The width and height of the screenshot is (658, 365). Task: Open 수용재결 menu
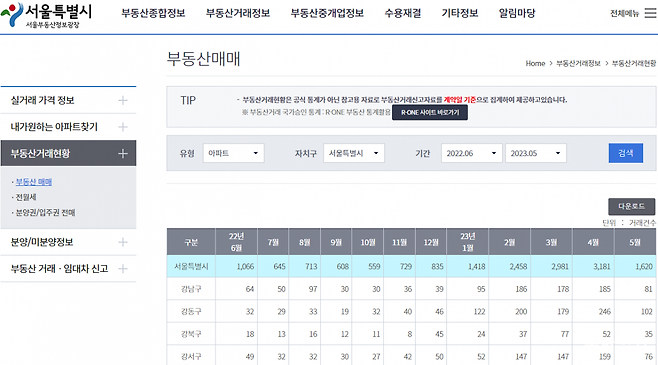403,13
